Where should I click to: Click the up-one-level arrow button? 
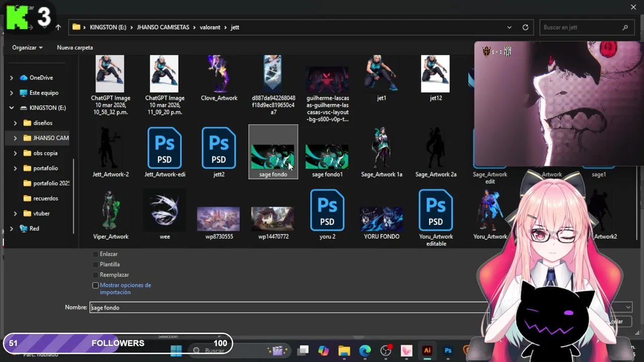click(58, 27)
